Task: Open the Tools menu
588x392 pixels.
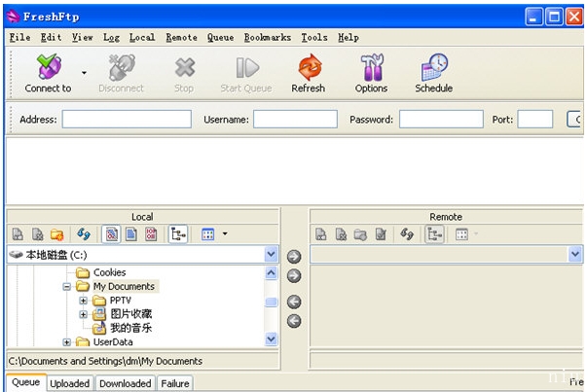Action: [314, 38]
